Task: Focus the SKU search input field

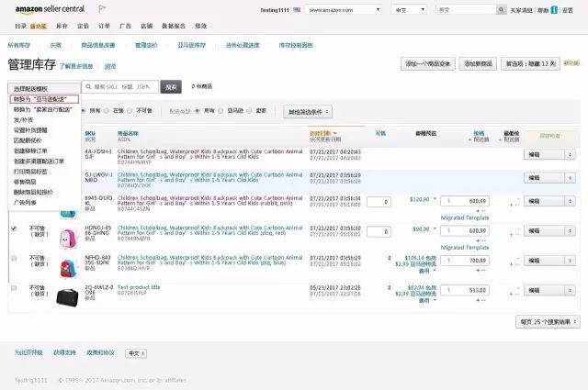Action: tap(120, 86)
